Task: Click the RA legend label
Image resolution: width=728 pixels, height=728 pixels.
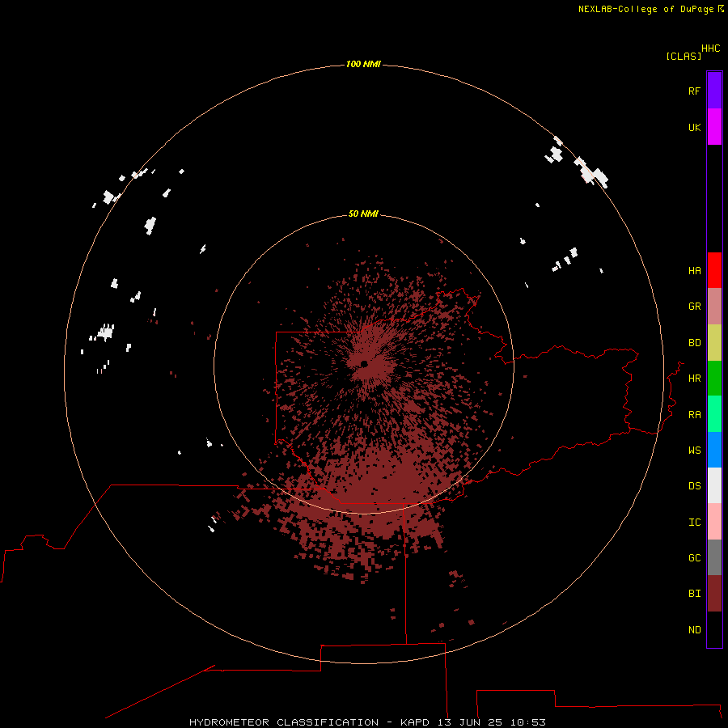Action: click(x=694, y=415)
